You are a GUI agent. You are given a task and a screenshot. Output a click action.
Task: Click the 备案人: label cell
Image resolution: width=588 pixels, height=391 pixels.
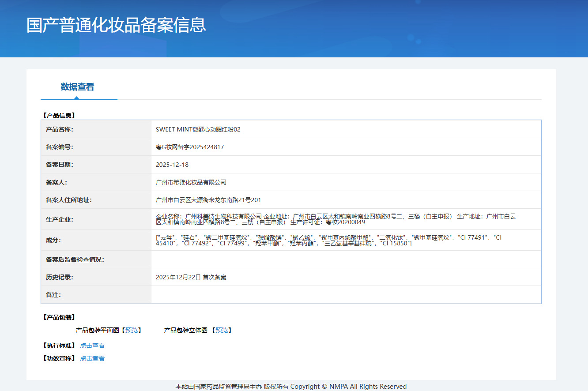(x=96, y=182)
